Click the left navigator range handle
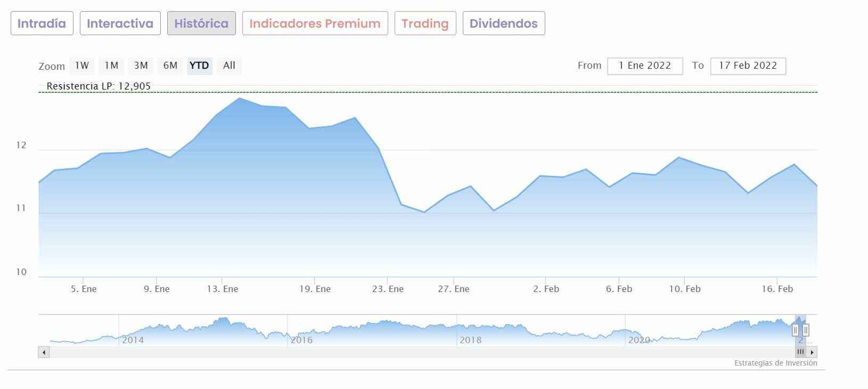 [x=796, y=330]
